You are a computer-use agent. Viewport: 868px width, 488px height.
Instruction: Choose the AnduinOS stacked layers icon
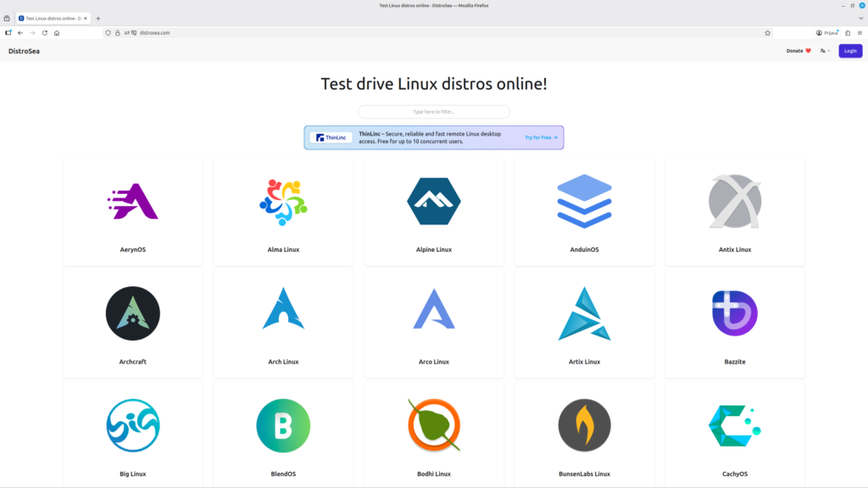(585, 202)
